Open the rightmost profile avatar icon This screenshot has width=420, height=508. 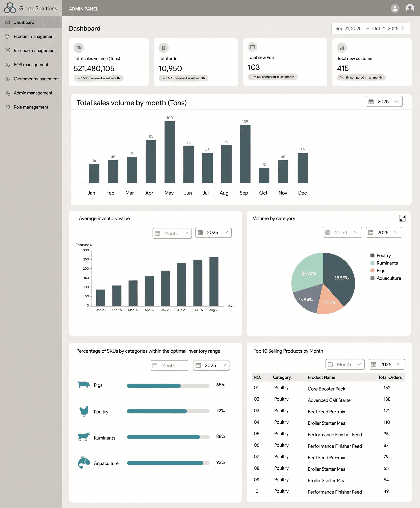tap(410, 8)
